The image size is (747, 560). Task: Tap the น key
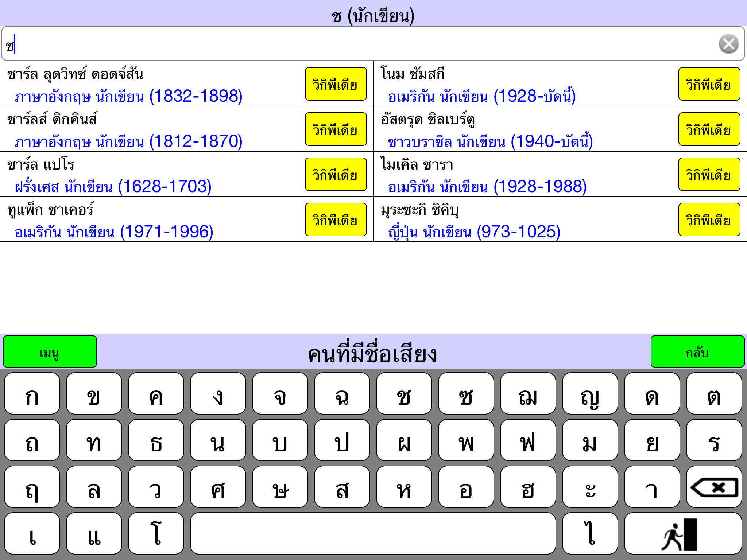(x=218, y=440)
